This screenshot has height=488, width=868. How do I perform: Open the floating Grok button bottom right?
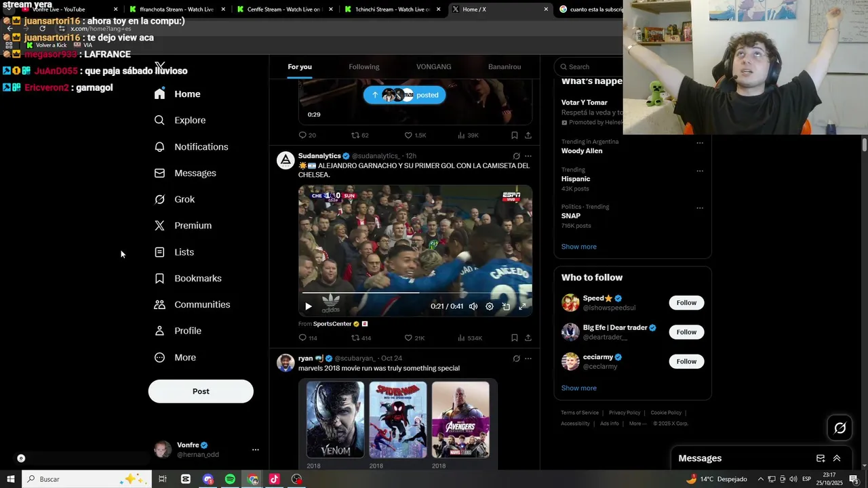(x=840, y=428)
